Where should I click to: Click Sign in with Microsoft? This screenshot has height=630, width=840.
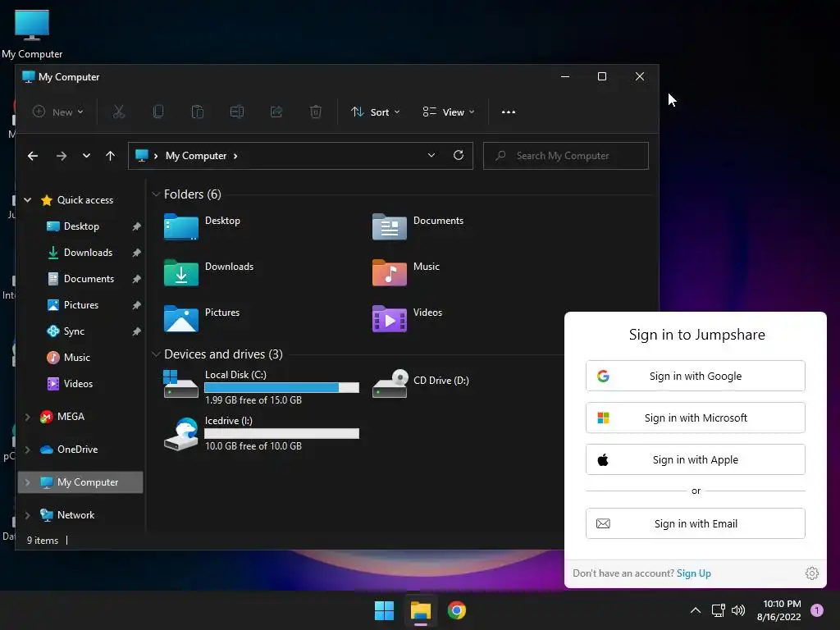pyautogui.click(x=696, y=418)
